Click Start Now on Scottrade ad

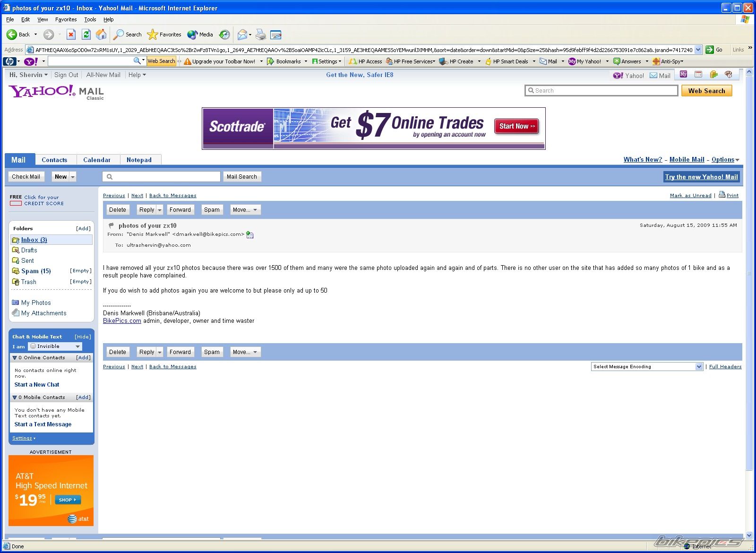(x=517, y=126)
